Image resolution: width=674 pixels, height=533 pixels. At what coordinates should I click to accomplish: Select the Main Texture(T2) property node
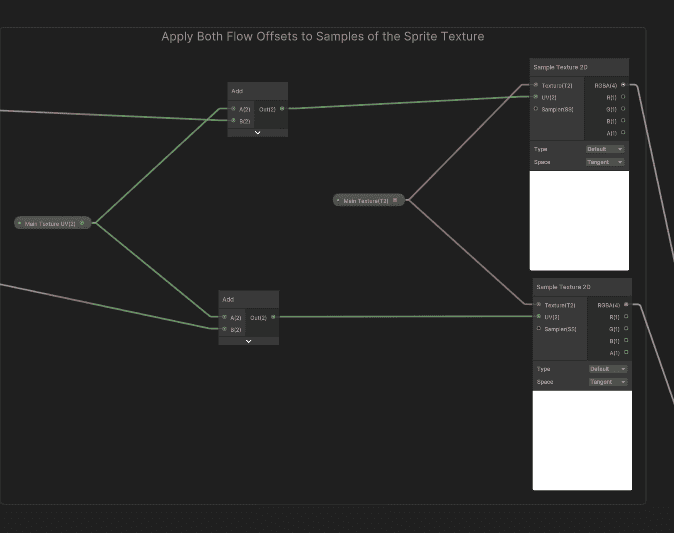point(369,200)
